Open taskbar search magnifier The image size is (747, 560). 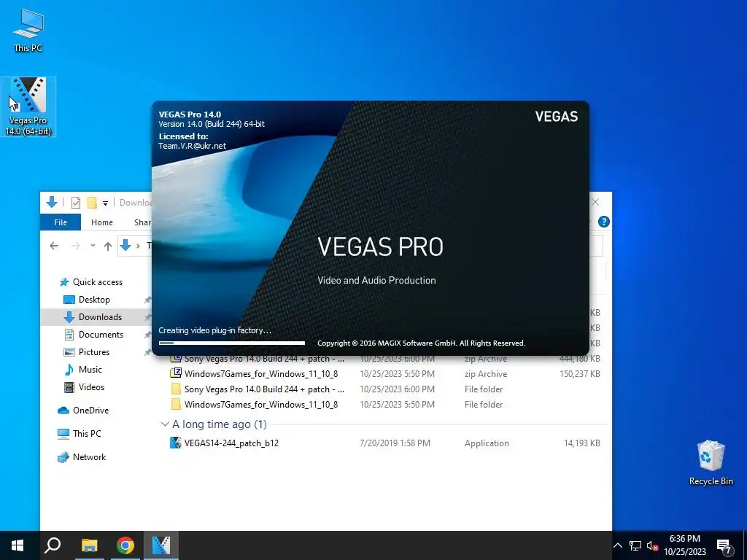(53, 545)
